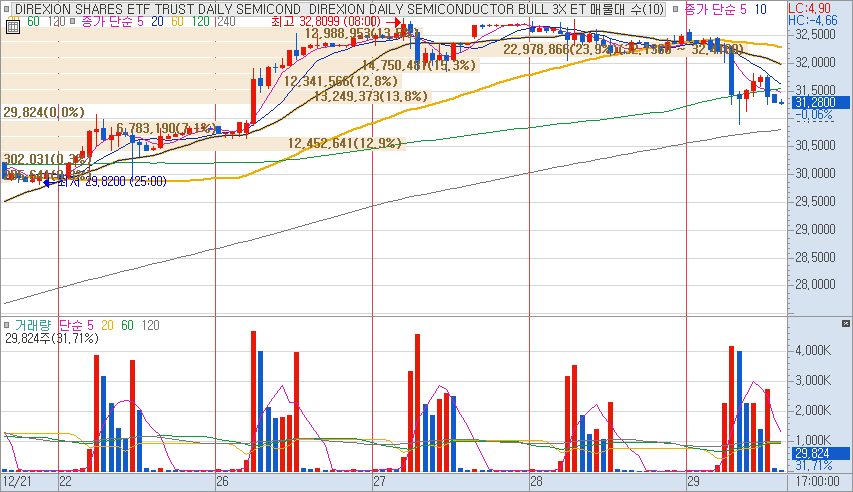Click volume profile label 13,249,373(13,8%)
The width and height of the screenshot is (853, 492).
click(x=371, y=96)
